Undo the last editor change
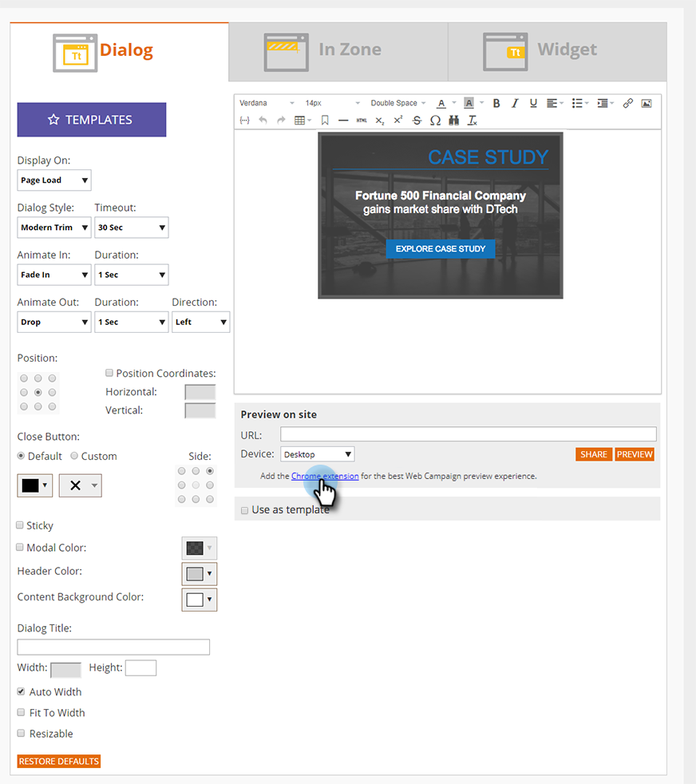The width and height of the screenshot is (696, 784). click(263, 120)
